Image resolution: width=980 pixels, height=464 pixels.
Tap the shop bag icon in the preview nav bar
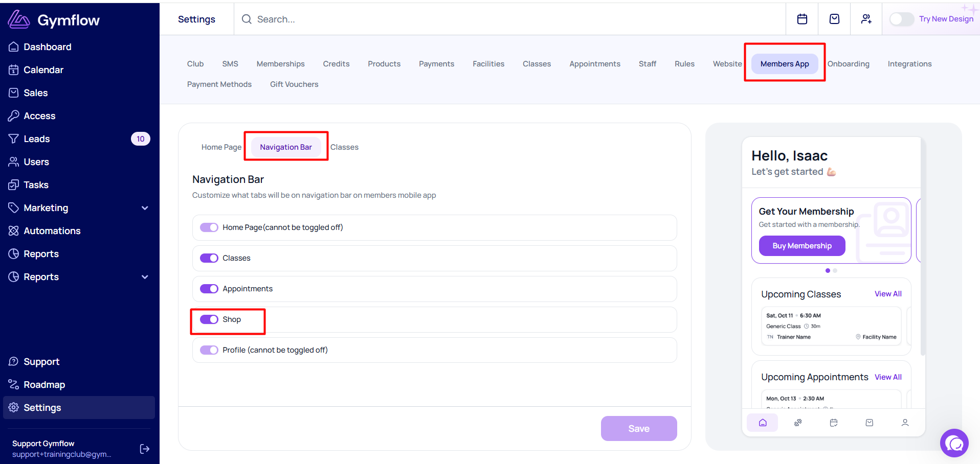tap(870, 423)
